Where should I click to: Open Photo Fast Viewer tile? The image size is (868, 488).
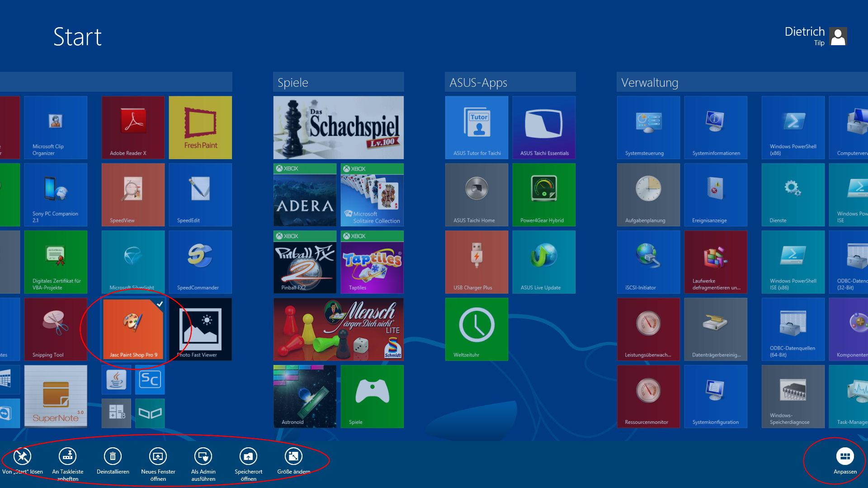coord(200,329)
